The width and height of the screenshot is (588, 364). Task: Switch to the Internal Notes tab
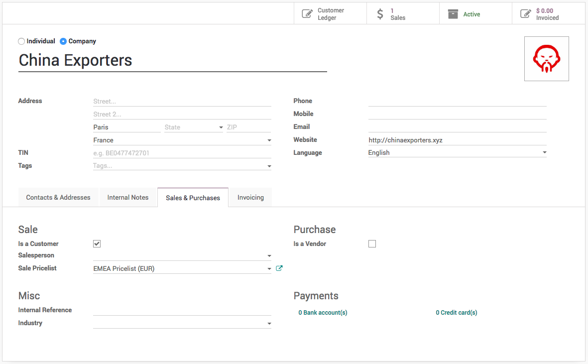[x=128, y=197]
